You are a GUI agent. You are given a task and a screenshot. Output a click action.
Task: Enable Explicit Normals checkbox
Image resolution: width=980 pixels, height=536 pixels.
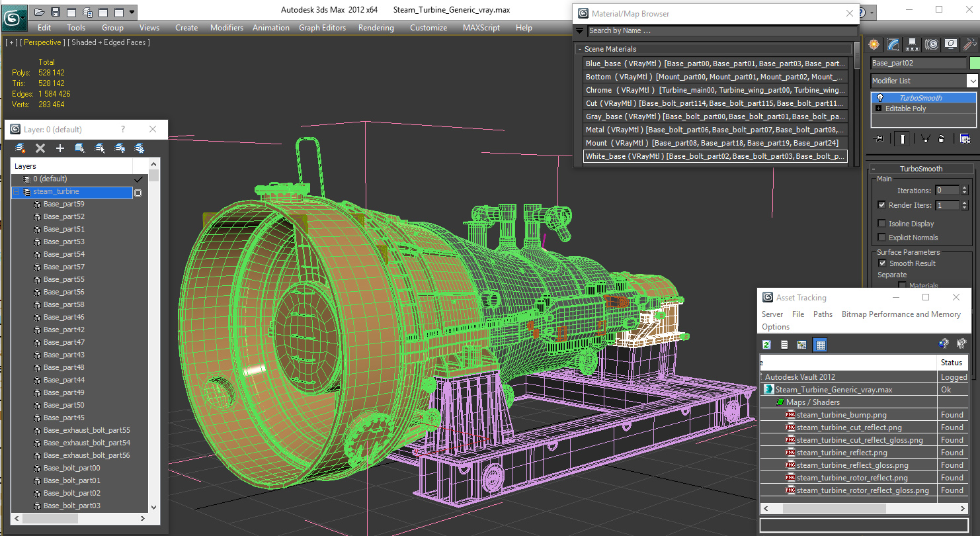tap(881, 238)
